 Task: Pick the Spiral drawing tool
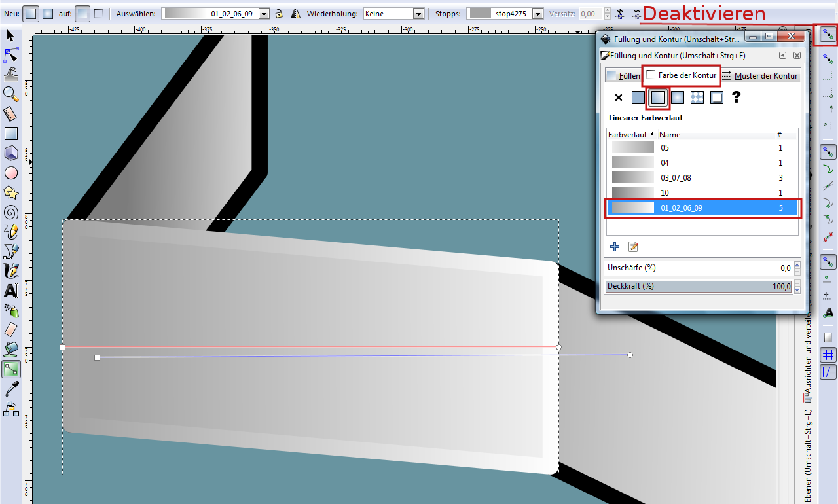click(10, 212)
